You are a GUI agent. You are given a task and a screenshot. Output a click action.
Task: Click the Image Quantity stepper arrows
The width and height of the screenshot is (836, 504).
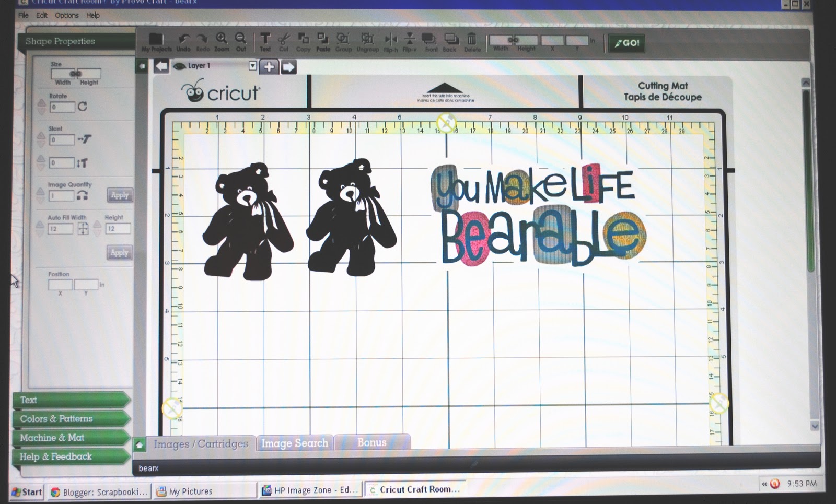[x=41, y=195]
